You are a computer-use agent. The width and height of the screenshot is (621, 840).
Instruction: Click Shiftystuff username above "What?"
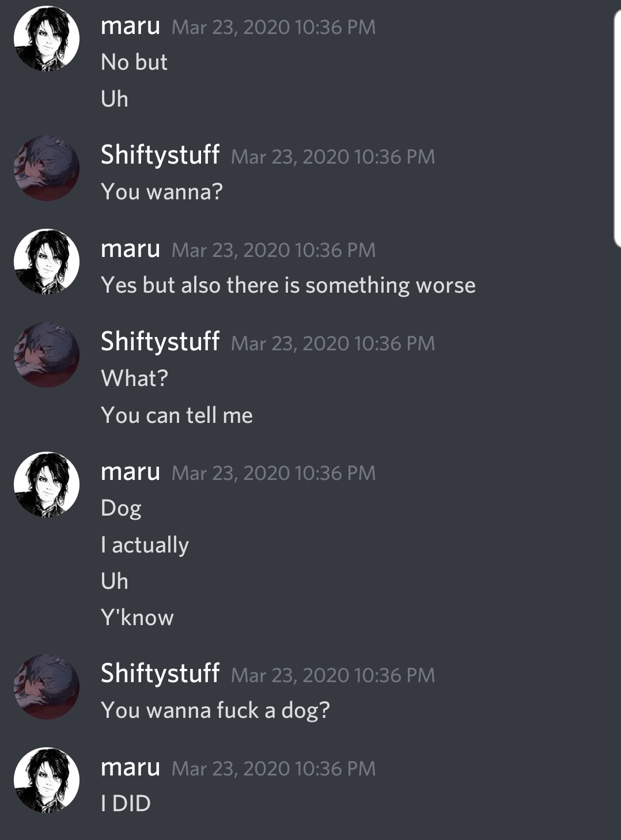(160, 341)
